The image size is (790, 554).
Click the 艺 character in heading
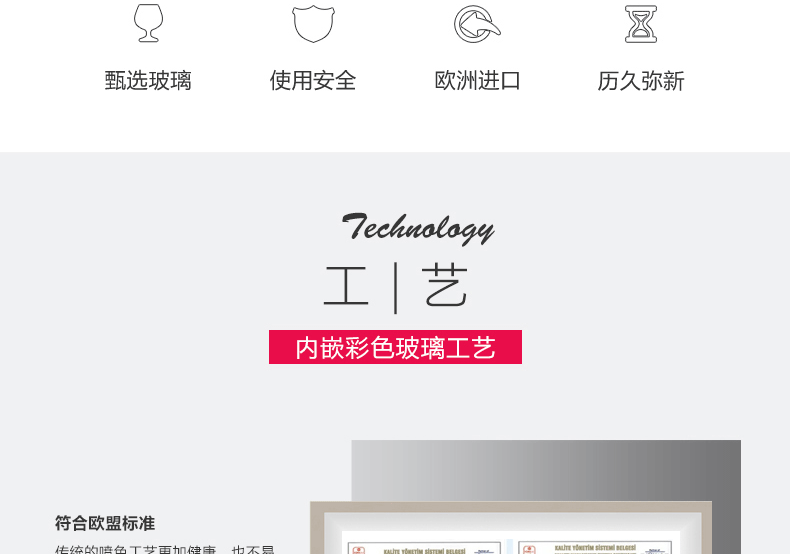(444, 285)
